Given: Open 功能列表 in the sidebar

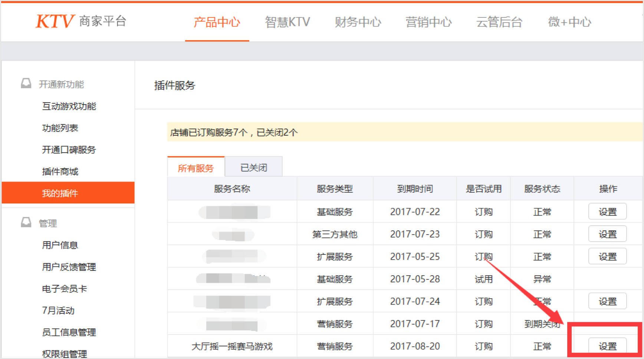Looking at the screenshot, I should tap(60, 128).
